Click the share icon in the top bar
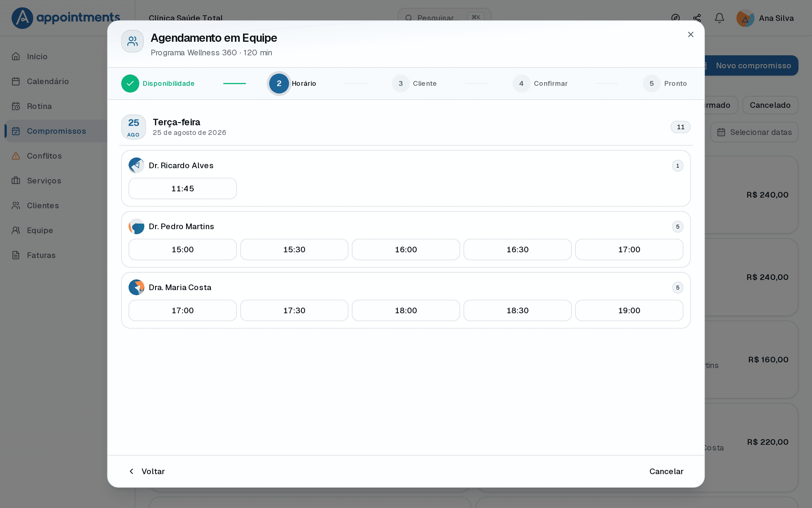Viewport: 812px width, 508px height. click(x=697, y=18)
